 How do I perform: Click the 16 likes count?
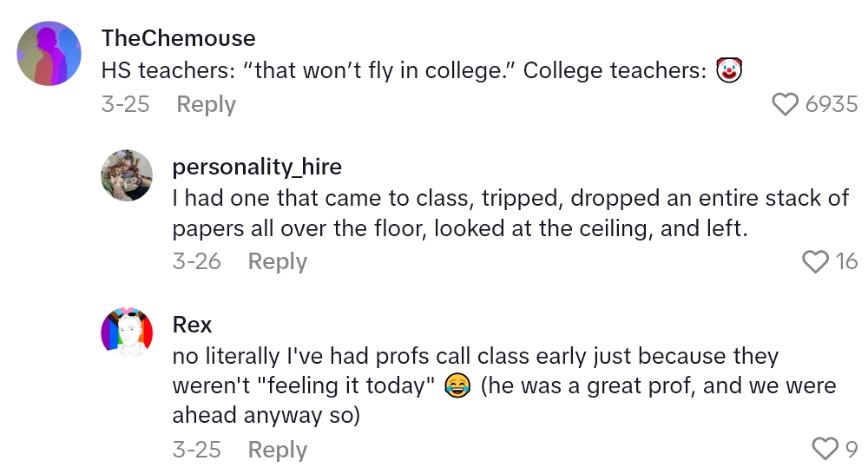click(846, 261)
